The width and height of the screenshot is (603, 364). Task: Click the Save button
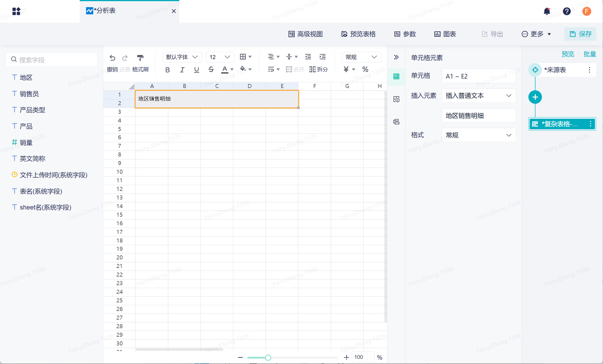[x=580, y=34]
